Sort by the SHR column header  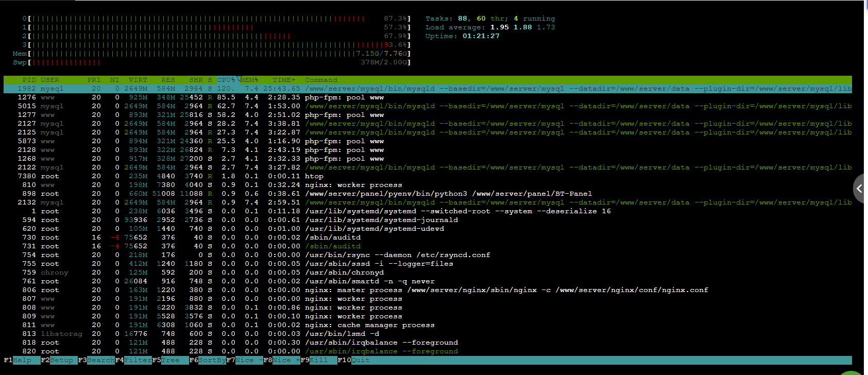coord(196,80)
